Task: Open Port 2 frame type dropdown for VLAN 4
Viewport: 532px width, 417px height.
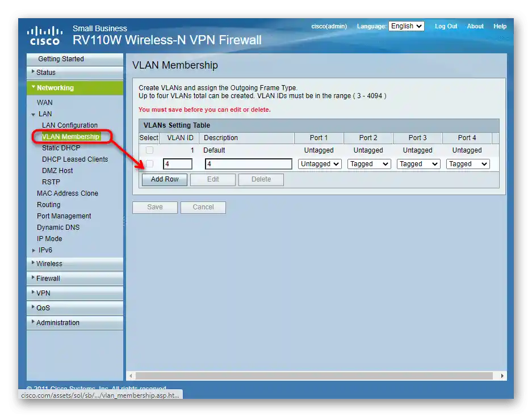Action: [x=369, y=164]
